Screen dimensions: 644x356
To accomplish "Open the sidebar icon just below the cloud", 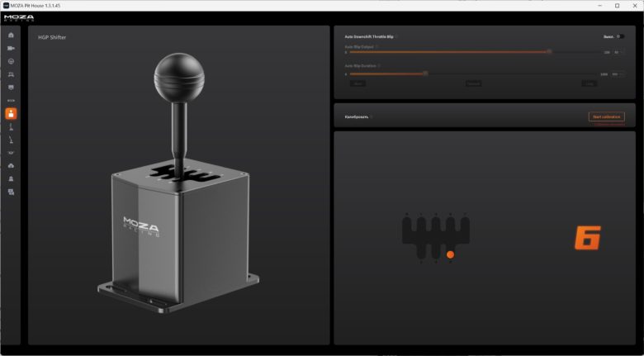I will point(11,178).
